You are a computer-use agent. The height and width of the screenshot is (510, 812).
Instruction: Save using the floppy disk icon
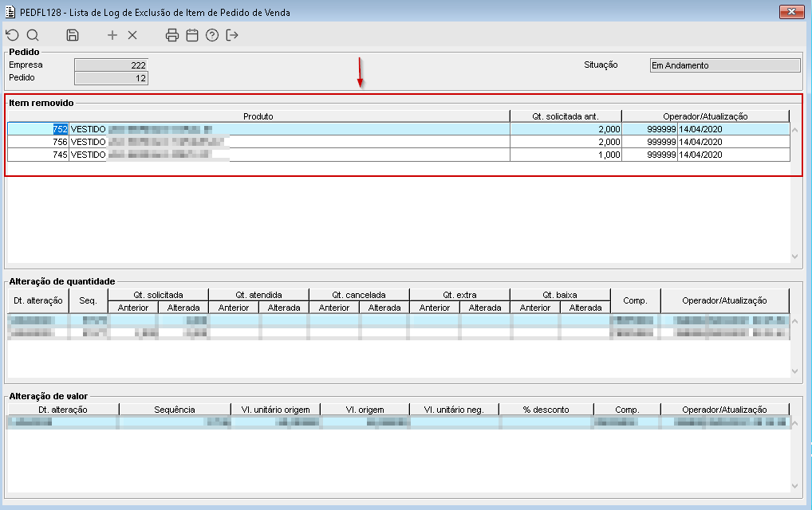tap(73, 35)
